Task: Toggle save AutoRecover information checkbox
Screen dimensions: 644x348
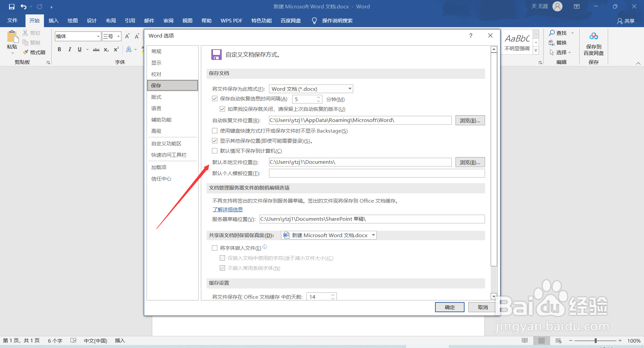Action: click(x=215, y=99)
